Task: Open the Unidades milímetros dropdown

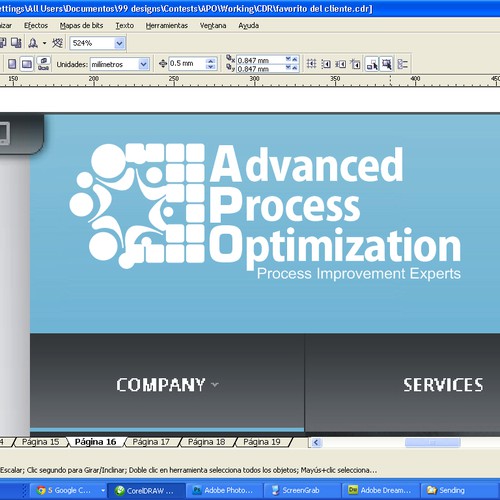Action: click(x=143, y=64)
